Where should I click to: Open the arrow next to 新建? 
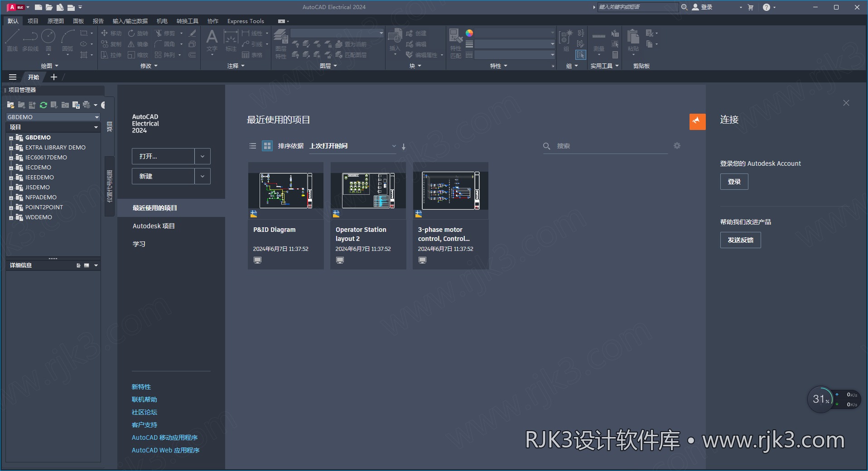203,176
